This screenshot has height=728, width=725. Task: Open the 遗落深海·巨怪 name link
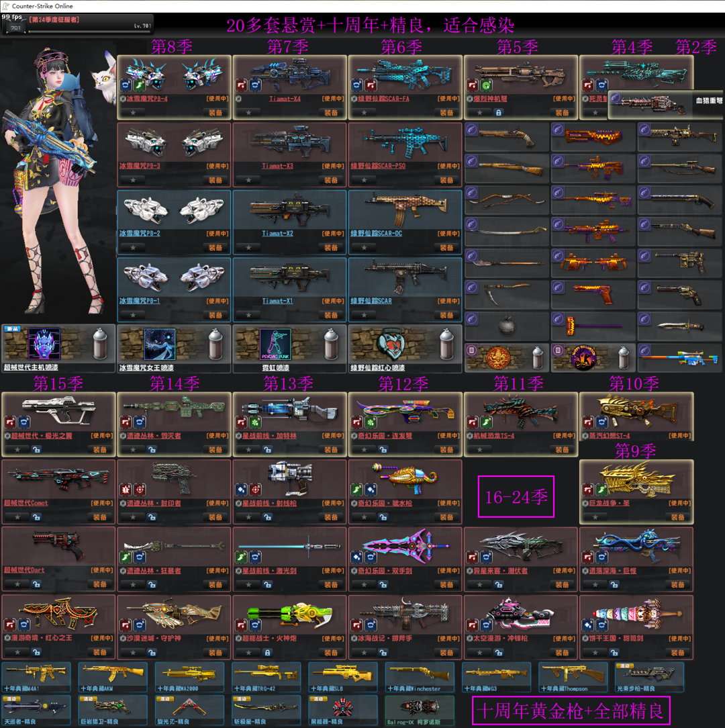[612, 571]
